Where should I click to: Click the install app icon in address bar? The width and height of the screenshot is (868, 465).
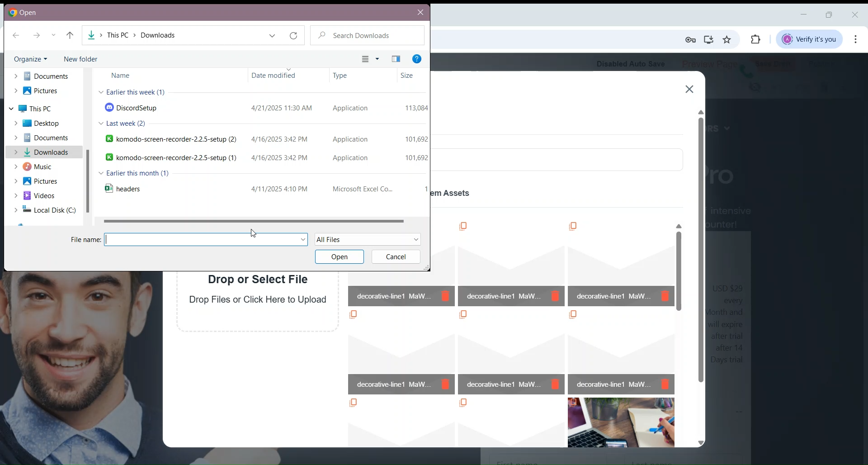coord(709,40)
